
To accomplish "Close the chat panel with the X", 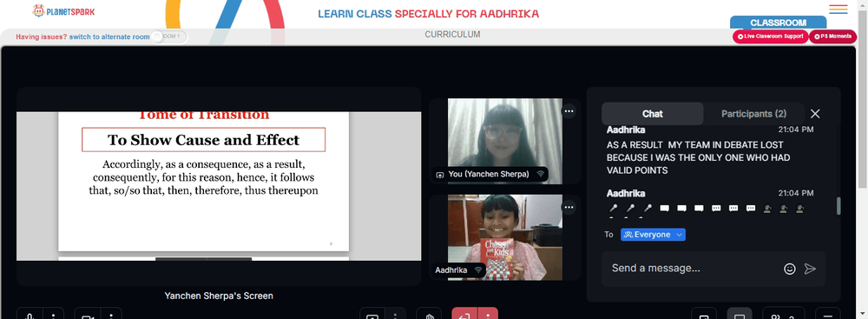I will point(815,114).
